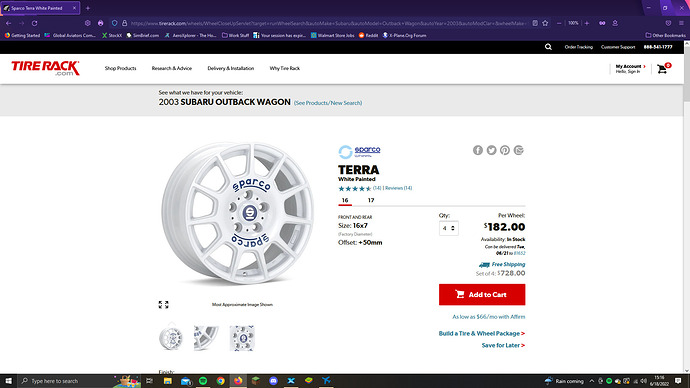Click See Products/New Search link
This screenshot has width=690, height=388.
point(328,103)
